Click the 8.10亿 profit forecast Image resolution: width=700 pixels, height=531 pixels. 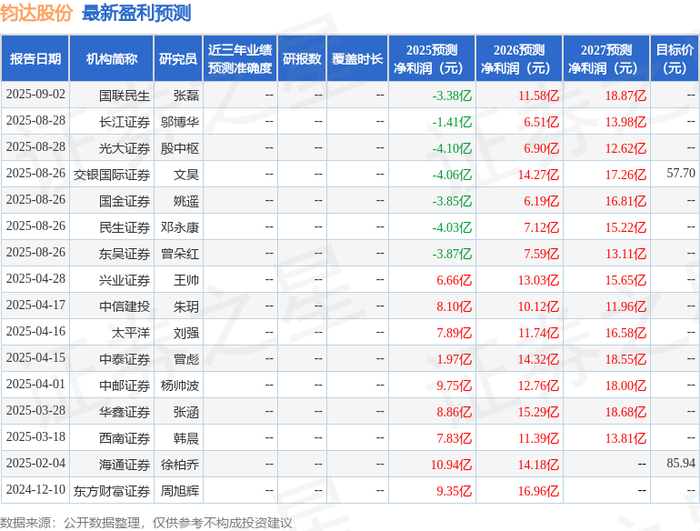(454, 306)
